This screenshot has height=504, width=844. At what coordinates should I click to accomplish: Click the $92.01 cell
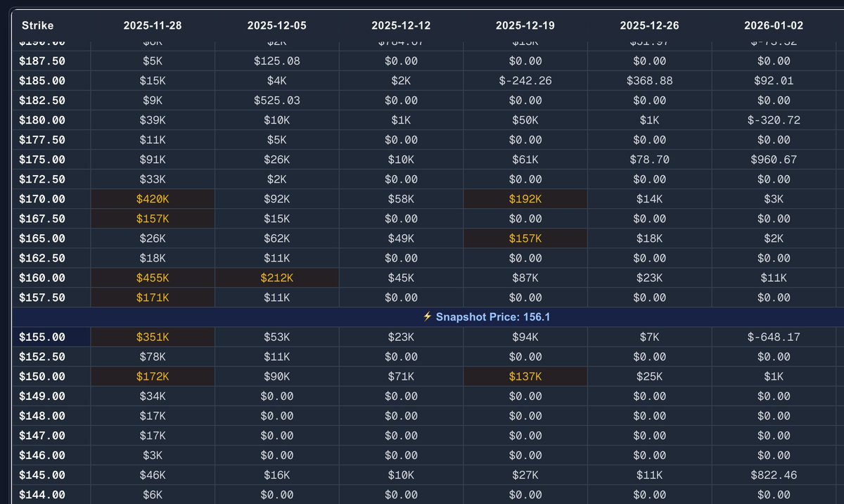tap(774, 81)
